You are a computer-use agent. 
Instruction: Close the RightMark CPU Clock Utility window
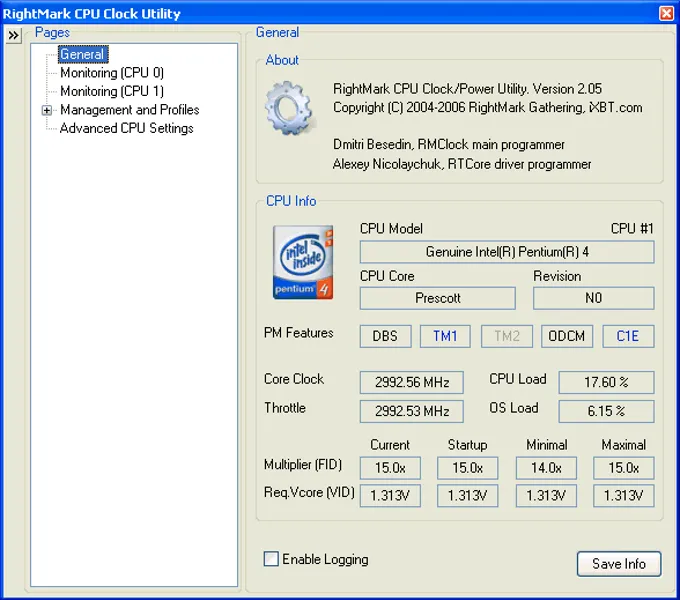(x=666, y=13)
